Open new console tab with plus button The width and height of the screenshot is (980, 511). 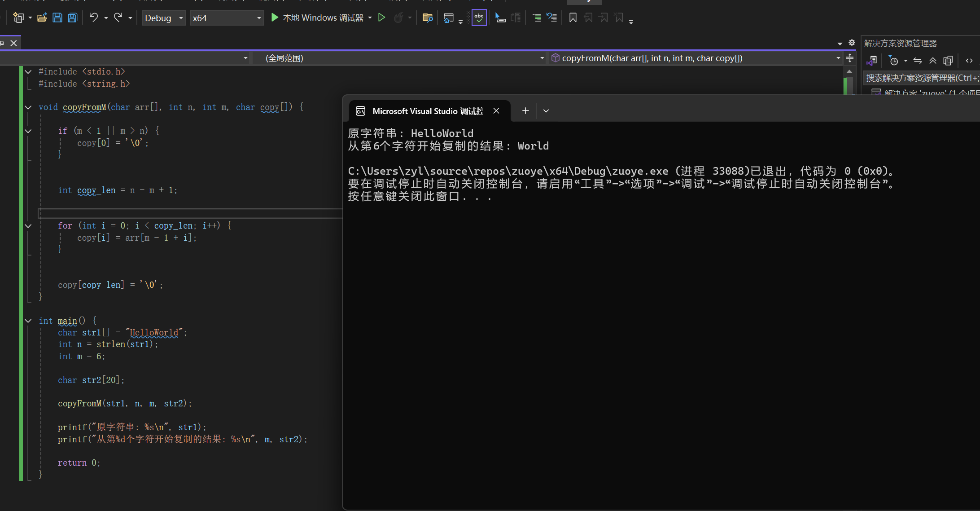click(x=525, y=111)
